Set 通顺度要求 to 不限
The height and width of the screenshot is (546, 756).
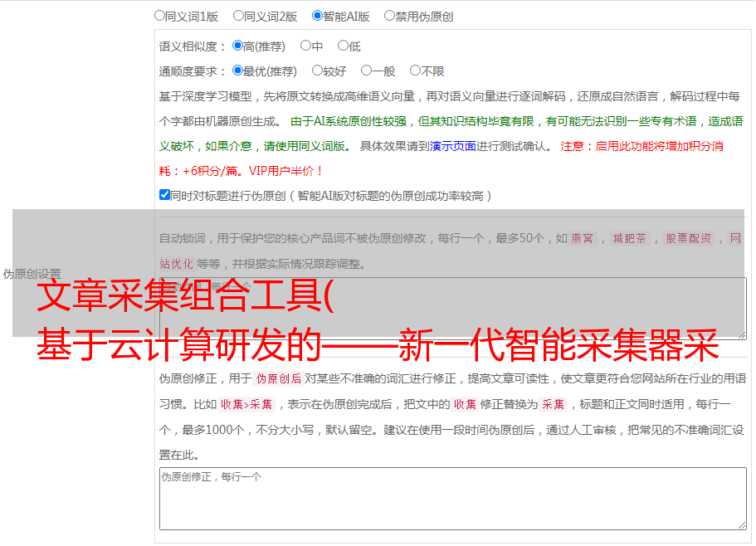(x=415, y=71)
